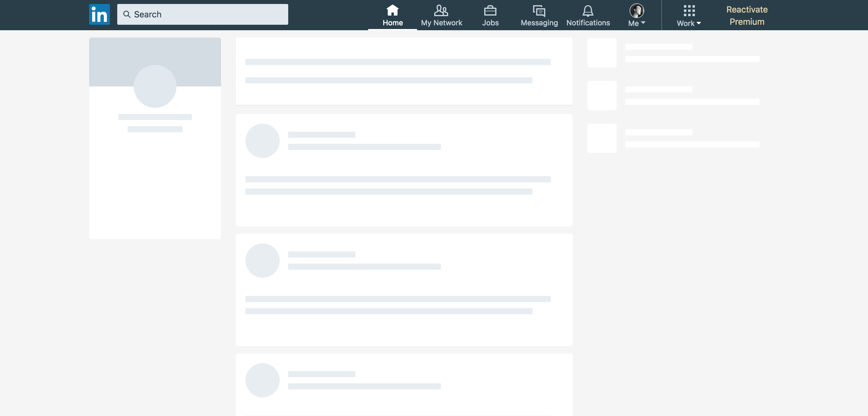The image size is (868, 416).
Task: Open Work apps grid icon
Action: (689, 9)
